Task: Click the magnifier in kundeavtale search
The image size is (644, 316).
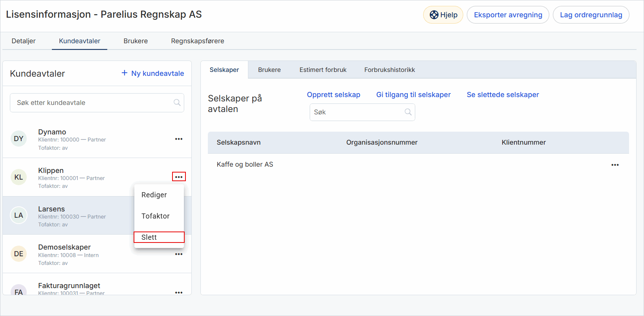Action: (177, 103)
